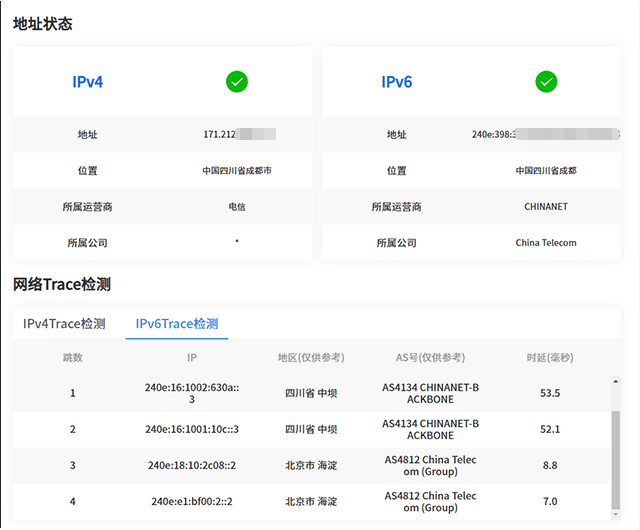Click the IP column header
640x530 pixels.
pyautogui.click(x=191, y=357)
